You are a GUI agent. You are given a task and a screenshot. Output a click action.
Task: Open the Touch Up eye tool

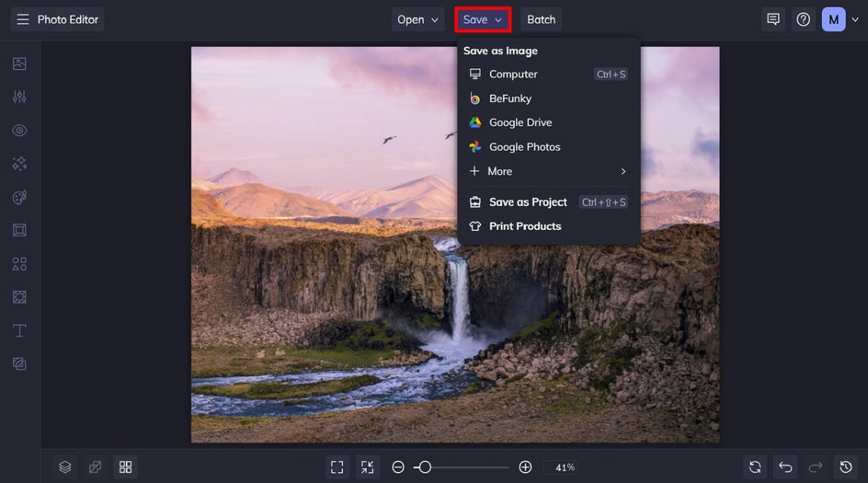(x=19, y=131)
